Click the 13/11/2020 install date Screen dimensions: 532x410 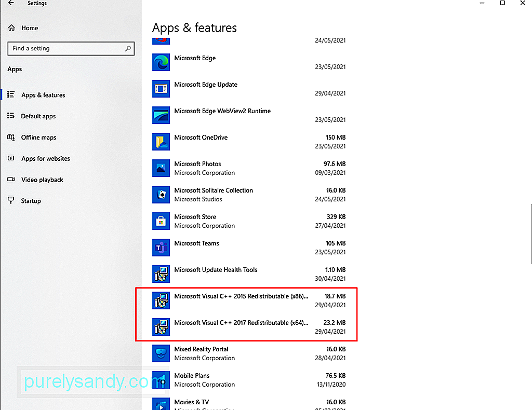click(x=331, y=384)
